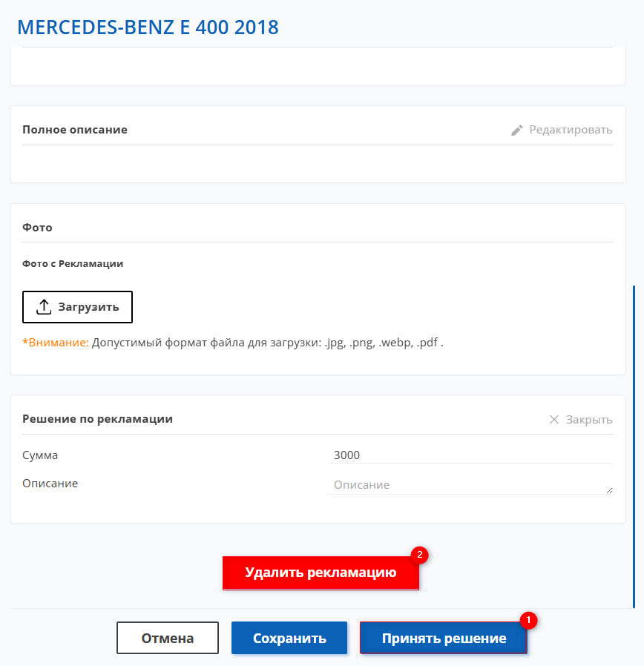
Task: Confirm with Принять решение button
Action: pos(444,638)
